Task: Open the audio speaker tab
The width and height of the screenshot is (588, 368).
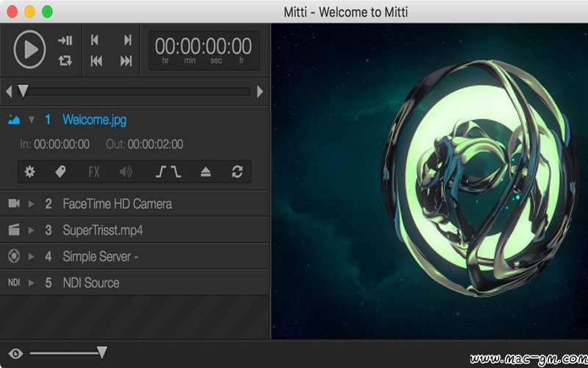Action: 126,172
